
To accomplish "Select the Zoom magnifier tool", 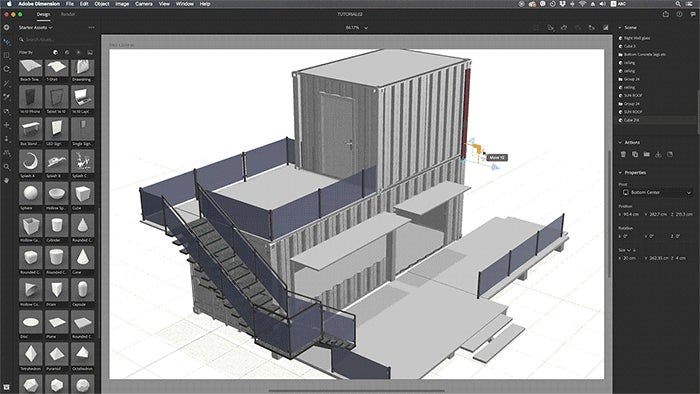I will pos(6,167).
